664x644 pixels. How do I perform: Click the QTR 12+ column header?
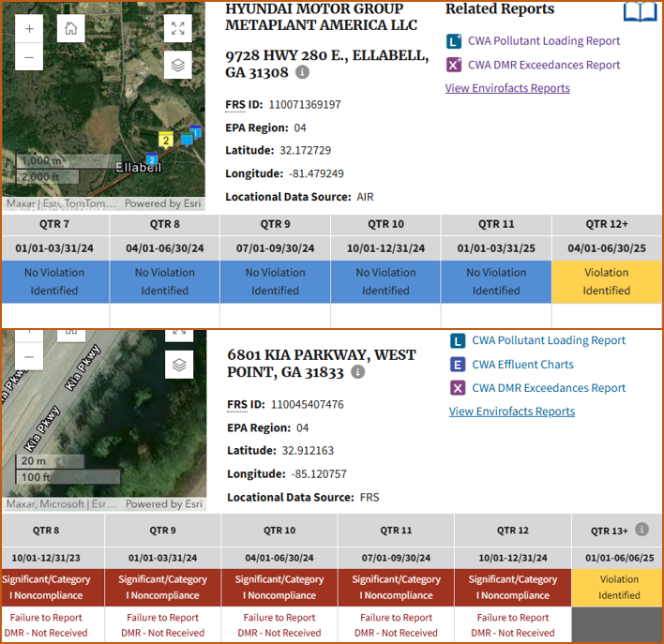click(607, 224)
